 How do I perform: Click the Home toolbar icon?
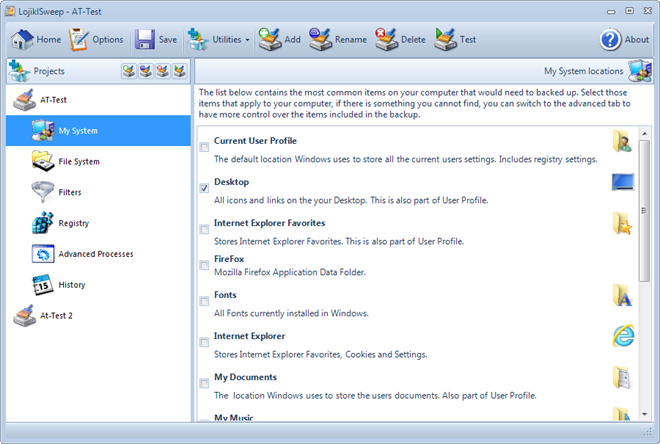[x=22, y=40]
